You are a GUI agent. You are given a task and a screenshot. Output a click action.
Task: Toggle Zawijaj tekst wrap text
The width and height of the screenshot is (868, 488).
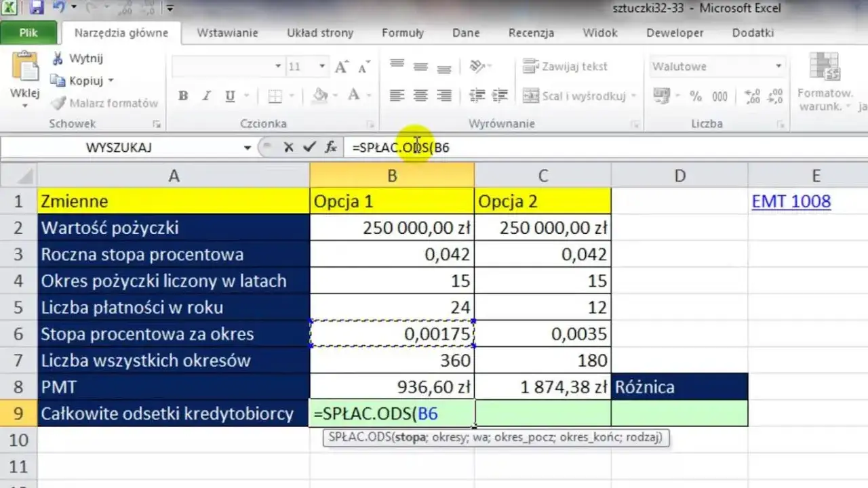[x=566, y=66]
